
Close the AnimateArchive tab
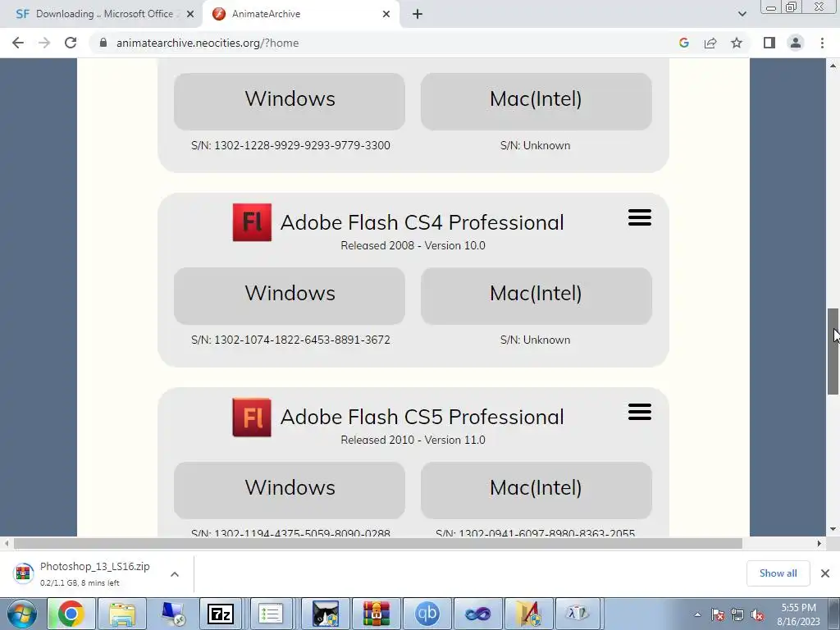click(x=386, y=15)
